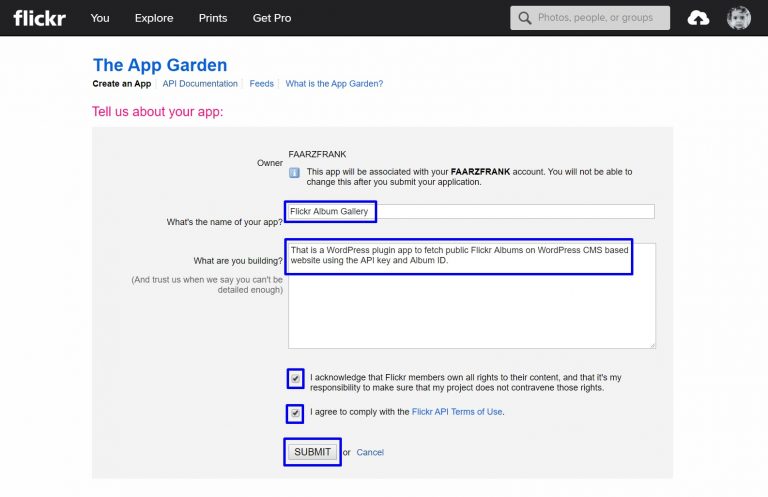Click the upload cloud icon
Screen dimensions: 768x497
click(x=698, y=19)
